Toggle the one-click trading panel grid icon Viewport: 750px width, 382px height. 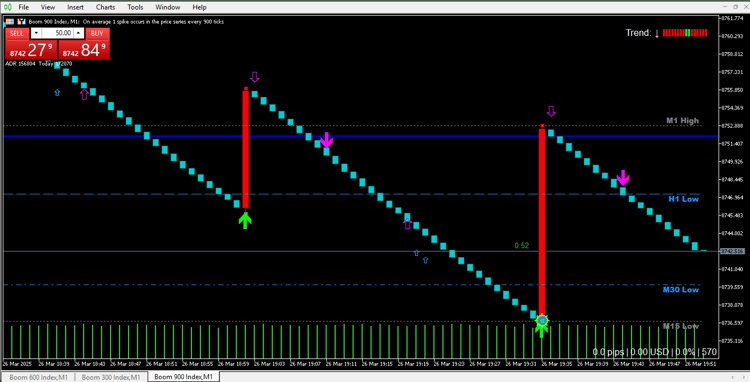click(10, 22)
